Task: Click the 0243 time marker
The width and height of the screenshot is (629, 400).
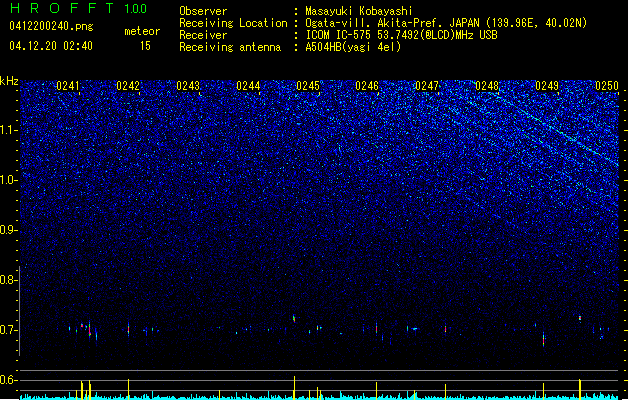Action: click(x=188, y=86)
